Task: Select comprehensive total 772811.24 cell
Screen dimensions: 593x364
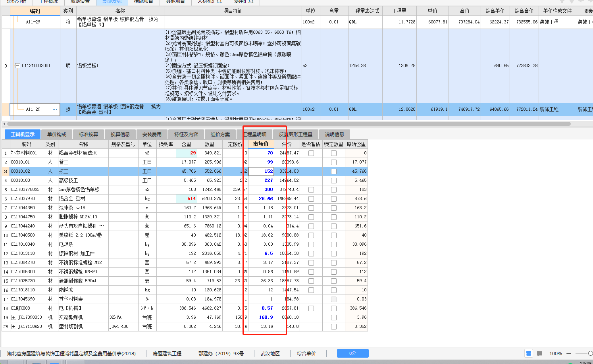Action: [524, 110]
